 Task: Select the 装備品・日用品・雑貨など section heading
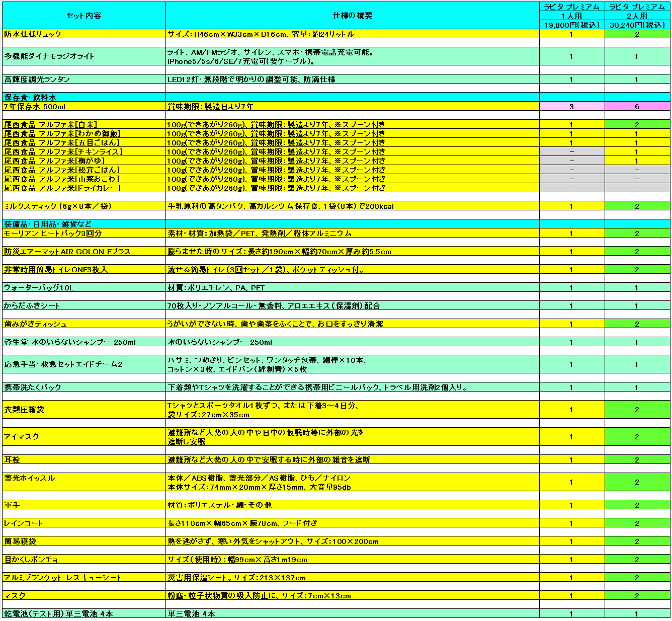[84, 224]
